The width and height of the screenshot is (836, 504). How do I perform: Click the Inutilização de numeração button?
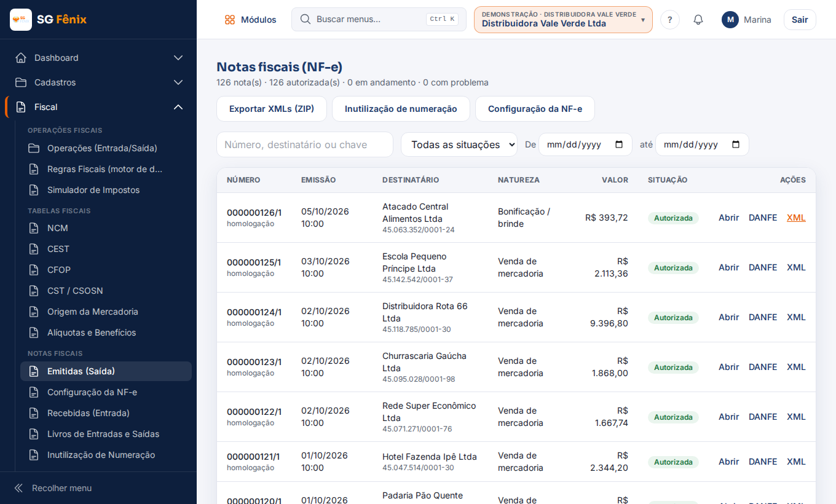pyautogui.click(x=401, y=109)
